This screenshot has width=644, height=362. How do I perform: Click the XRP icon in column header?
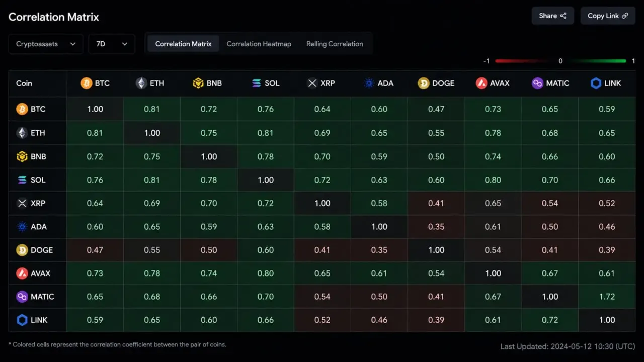pyautogui.click(x=312, y=83)
